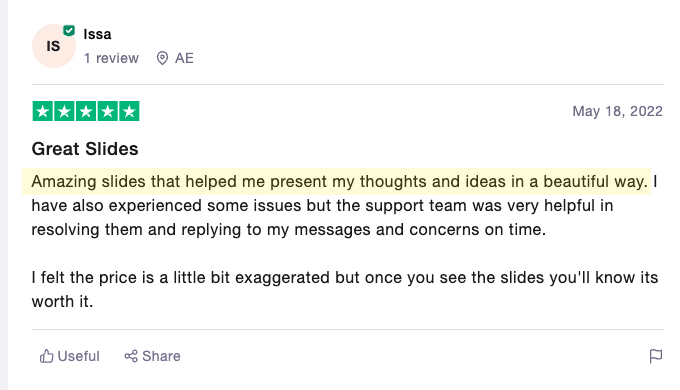Image resolution: width=680 pixels, height=390 pixels.
Task: Click the share network icon
Action: [x=131, y=356]
